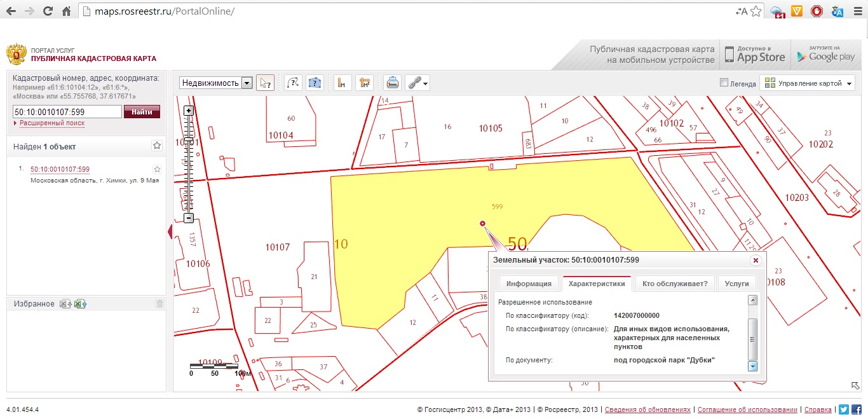Reload the current page
Viewport: 868px width, 419px height.
[48, 11]
